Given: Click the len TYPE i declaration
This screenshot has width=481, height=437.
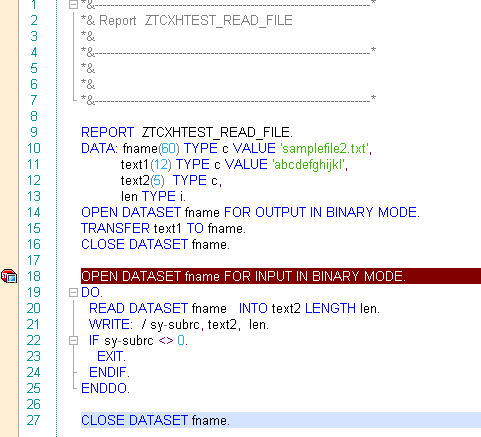Looking at the screenshot, I should tap(153, 196).
